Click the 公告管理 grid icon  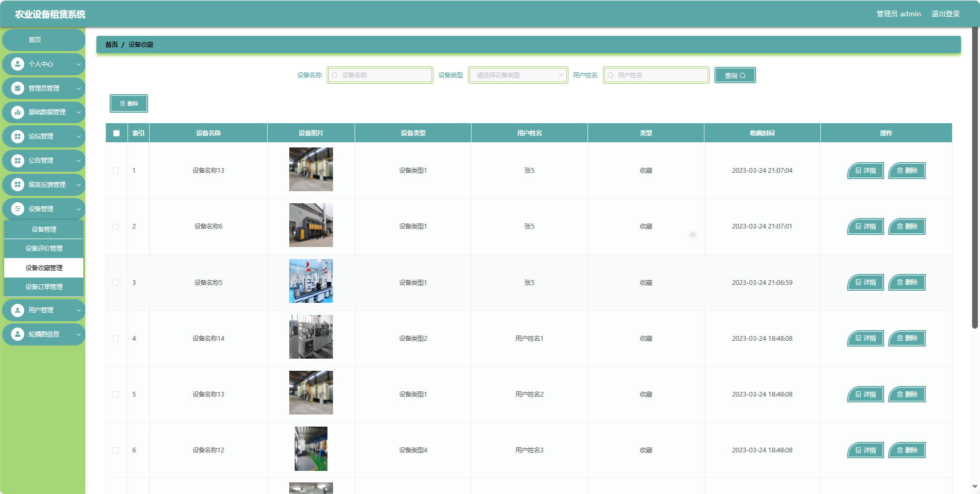pyautogui.click(x=18, y=161)
